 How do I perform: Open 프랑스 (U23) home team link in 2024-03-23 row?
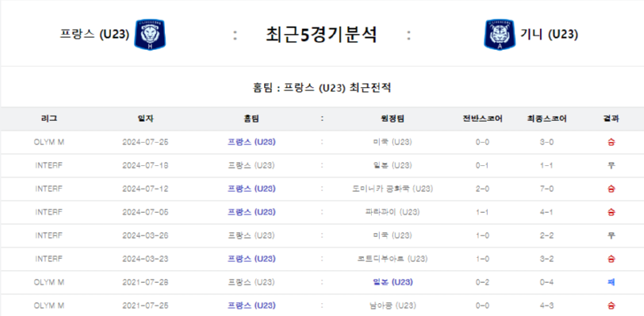[x=251, y=260]
